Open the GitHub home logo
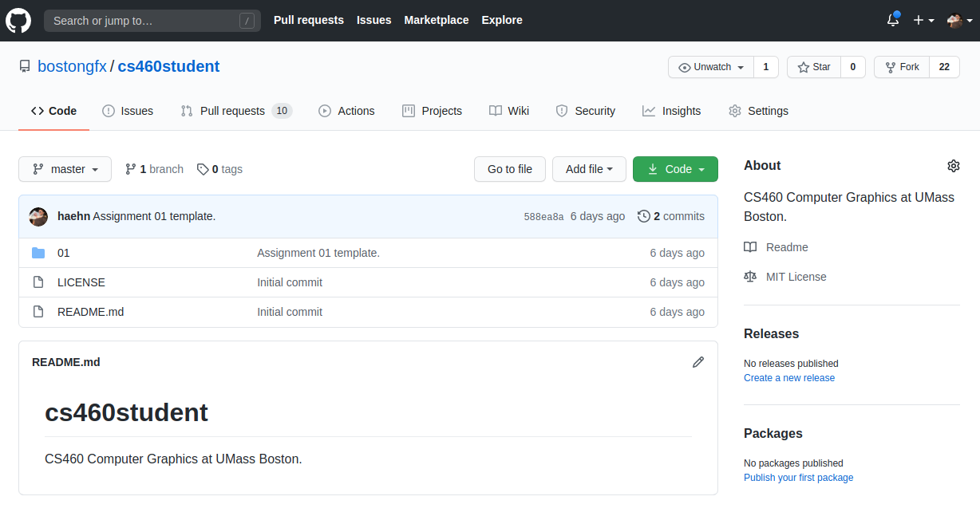This screenshot has height=520, width=980. pos(18,21)
